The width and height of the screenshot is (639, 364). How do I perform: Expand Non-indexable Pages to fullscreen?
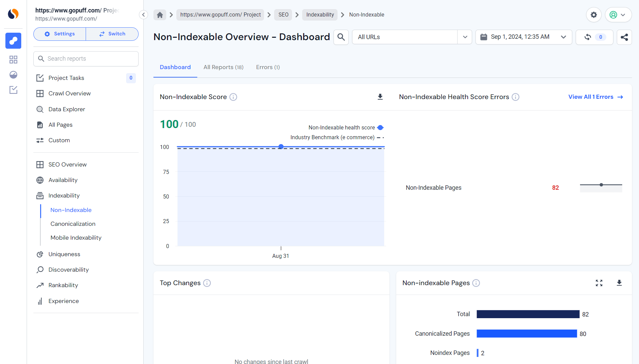click(x=599, y=283)
